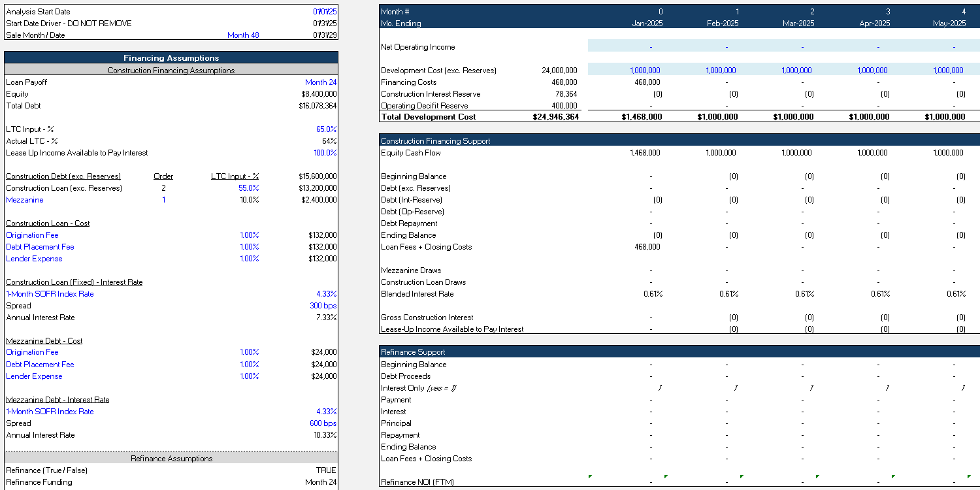Viewport: 980px width, 490px height.
Task: Select the 'Interest Only (yes = 1)' label
Action: [x=419, y=388]
